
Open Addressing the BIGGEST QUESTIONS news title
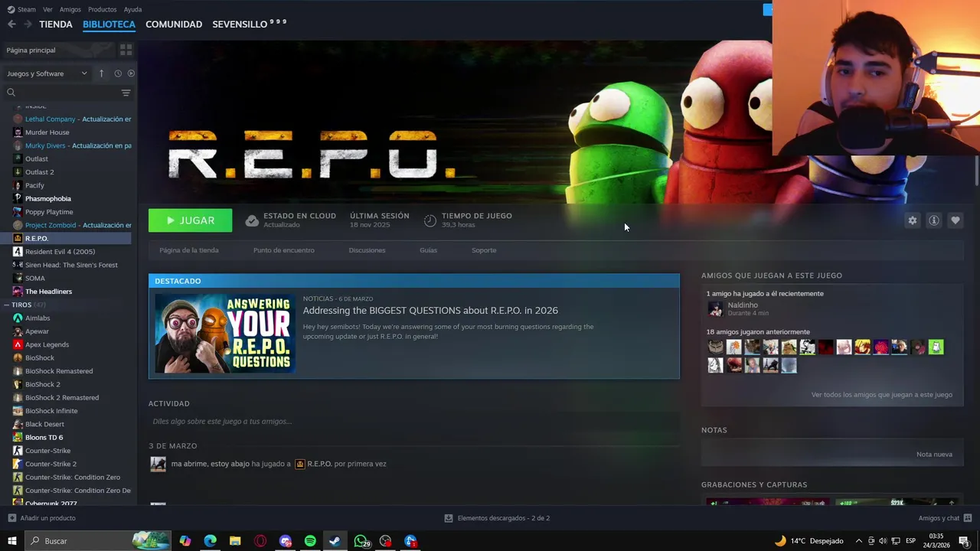tap(430, 310)
